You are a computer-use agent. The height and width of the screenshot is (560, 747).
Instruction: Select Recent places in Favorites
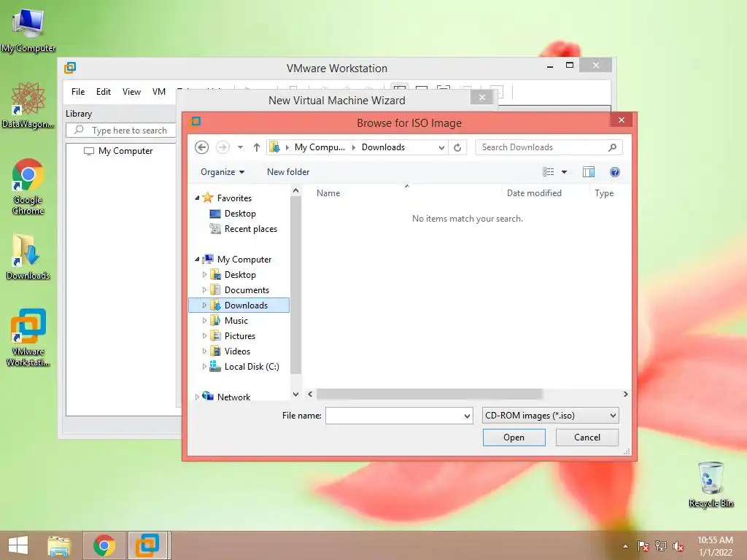pyautogui.click(x=244, y=229)
